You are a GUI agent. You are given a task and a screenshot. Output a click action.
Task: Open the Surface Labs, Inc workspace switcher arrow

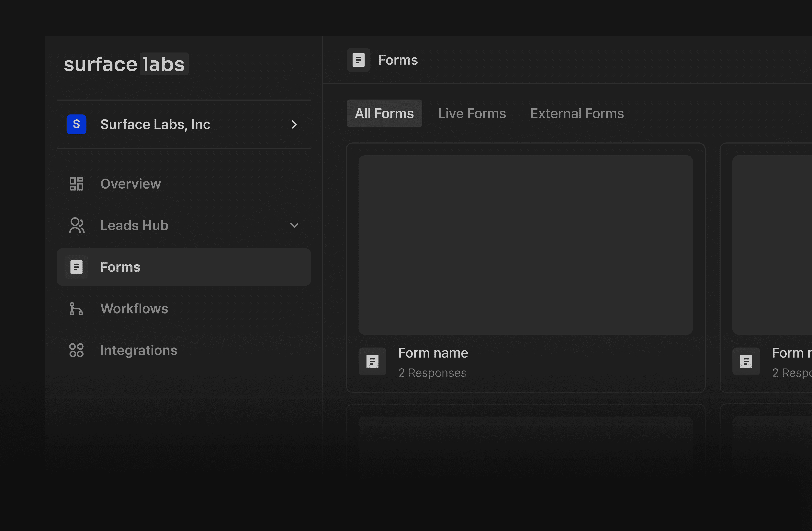pyautogui.click(x=294, y=124)
